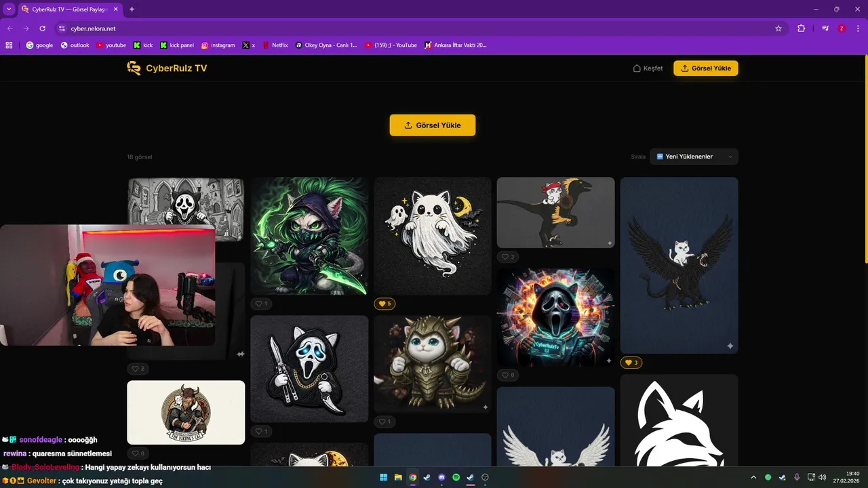Show hidden system tray icons chevron

click(x=753, y=477)
